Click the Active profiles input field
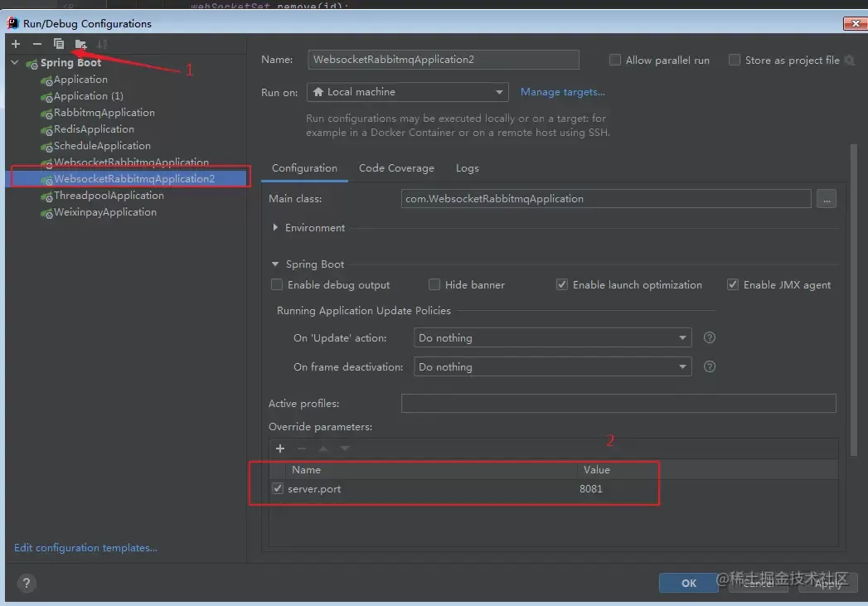868x606 pixels. tap(618, 404)
